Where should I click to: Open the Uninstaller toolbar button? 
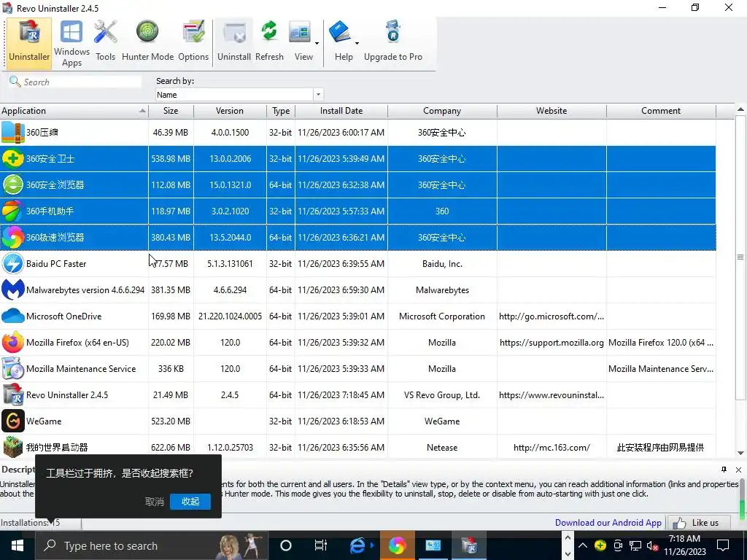point(29,43)
